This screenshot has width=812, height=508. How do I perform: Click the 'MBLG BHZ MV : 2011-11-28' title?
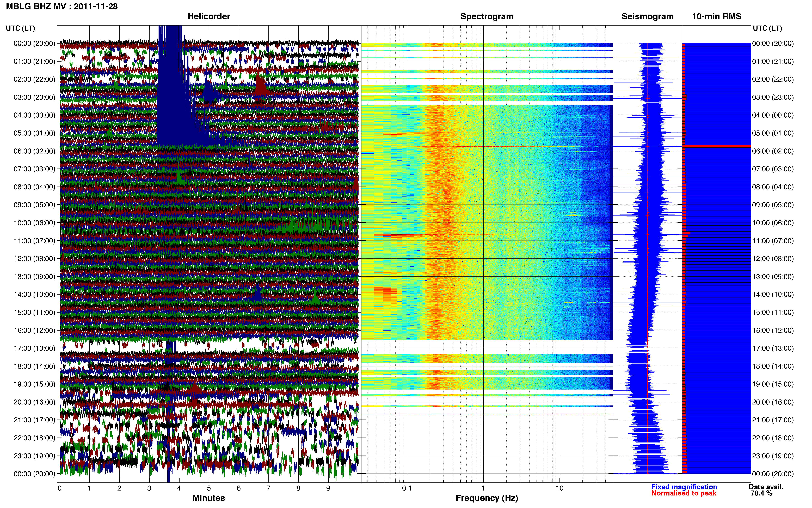[62, 6]
